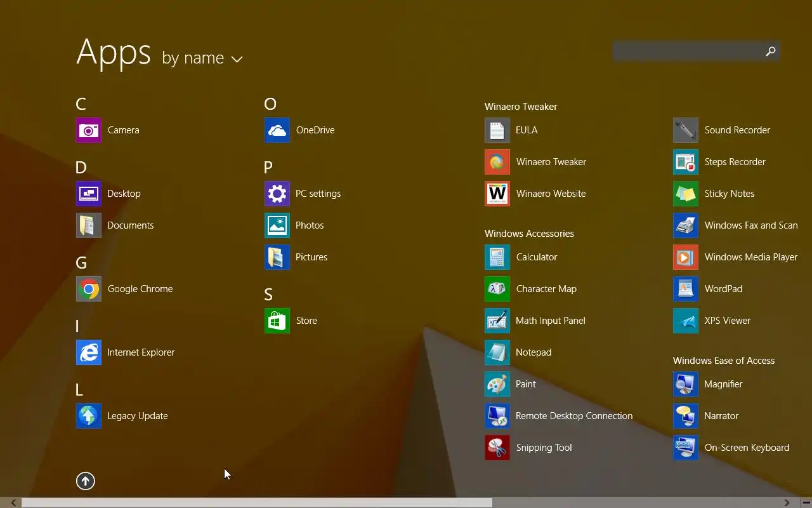Viewport: 812px width, 508px height.
Task: Click the scrollbar left arrow
Action: 13,503
